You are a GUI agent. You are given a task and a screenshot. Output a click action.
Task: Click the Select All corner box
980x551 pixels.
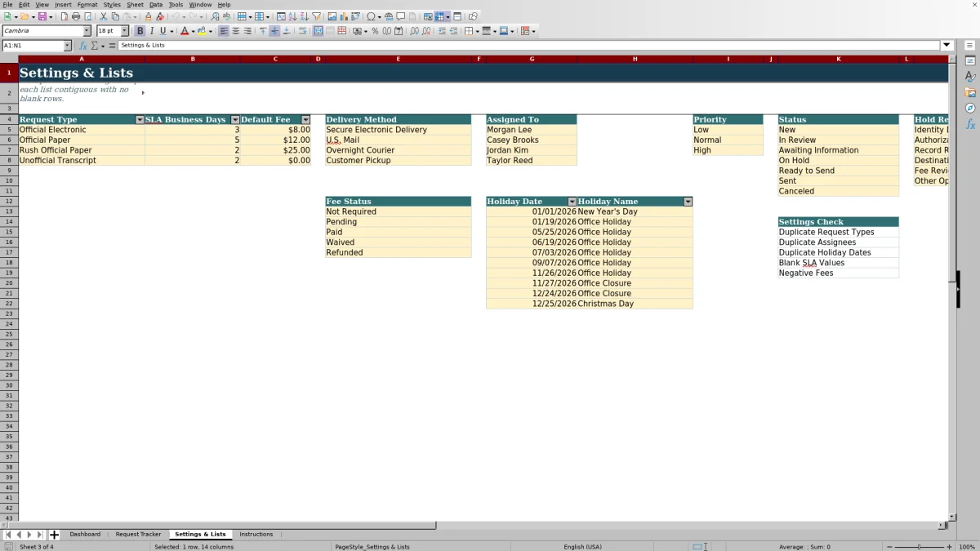click(x=9, y=60)
